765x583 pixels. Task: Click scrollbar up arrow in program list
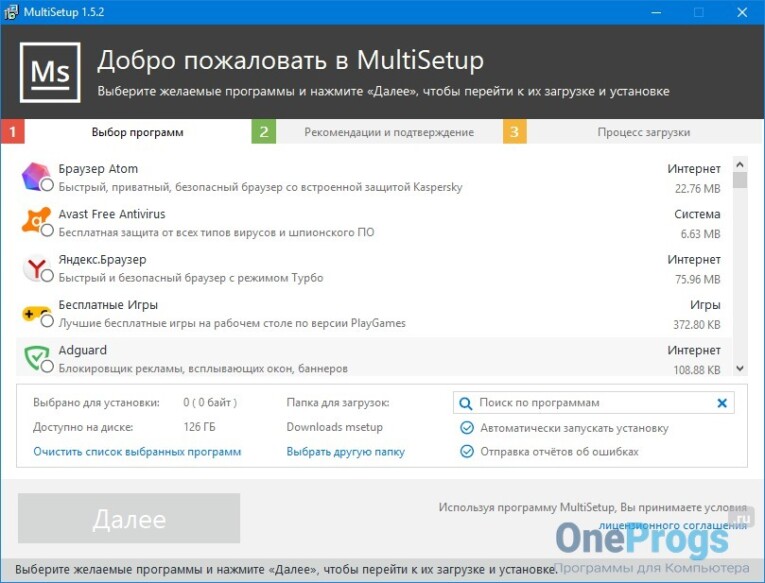pyautogui.click(x=740, y=164)
